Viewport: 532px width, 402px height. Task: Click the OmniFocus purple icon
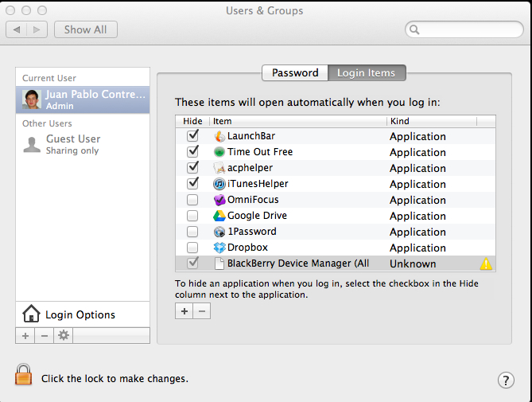point(219,200)
